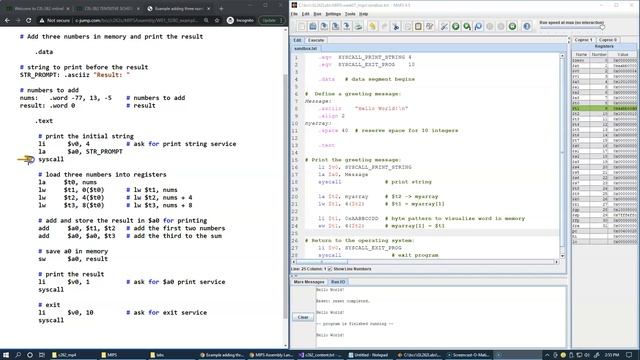Viewport: 640px width, 360px height.
Task: Save the current file in MARS
Action: [x=324, y=27]
